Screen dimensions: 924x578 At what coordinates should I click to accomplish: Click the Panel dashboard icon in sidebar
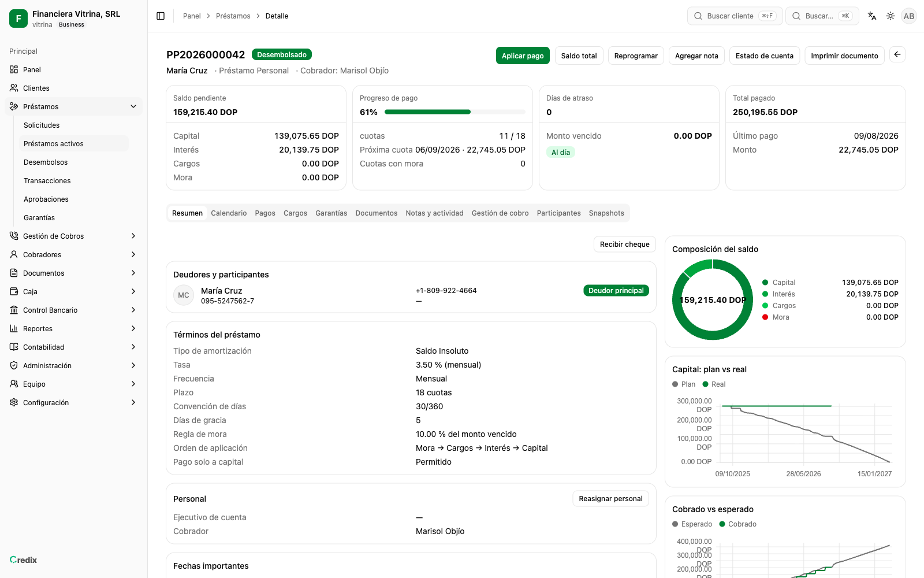click(14, 69)
